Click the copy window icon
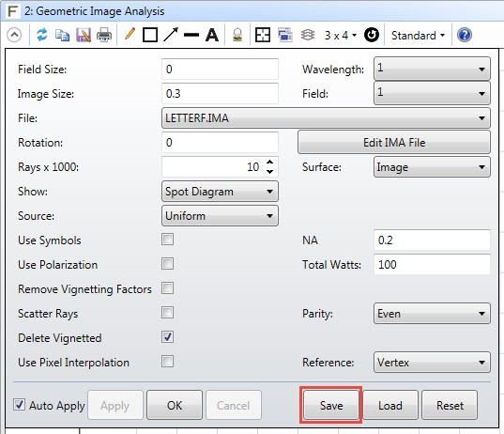 (62, 35)
